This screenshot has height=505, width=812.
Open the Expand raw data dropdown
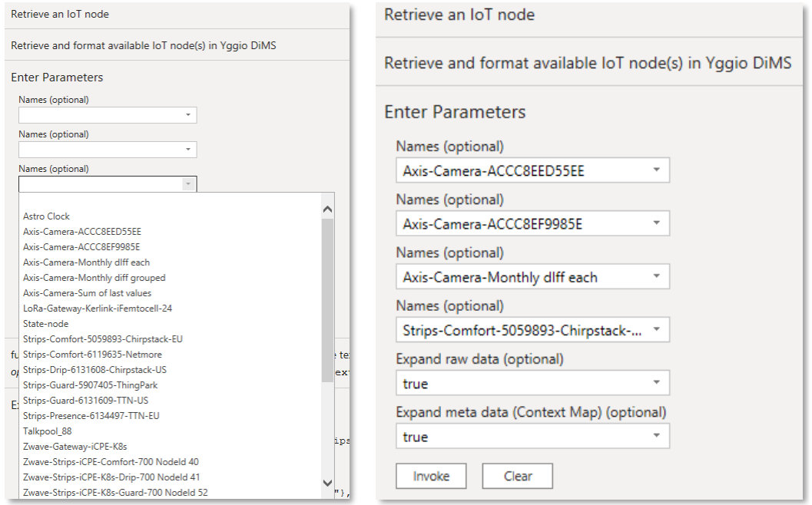(x=532, y=383)
